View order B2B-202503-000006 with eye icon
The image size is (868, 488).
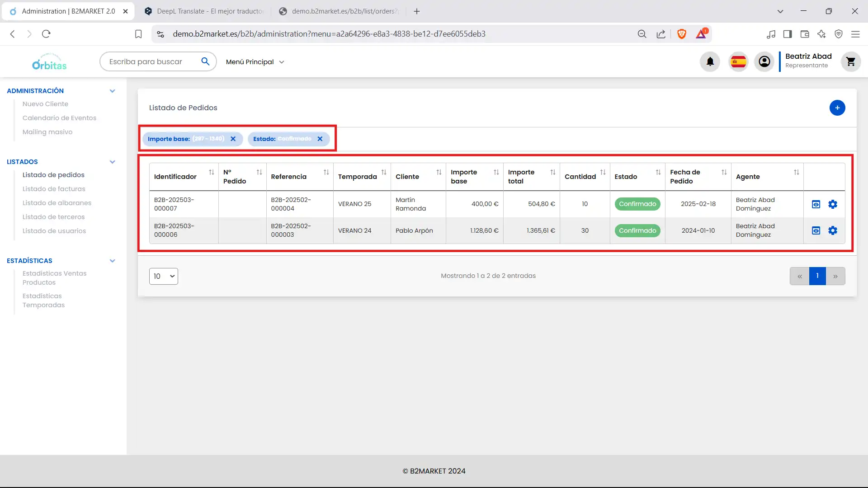point(816,230)
